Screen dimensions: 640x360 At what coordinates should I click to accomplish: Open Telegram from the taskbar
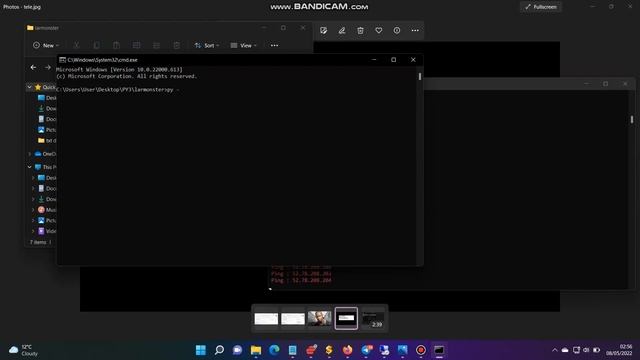click(366, 350)
